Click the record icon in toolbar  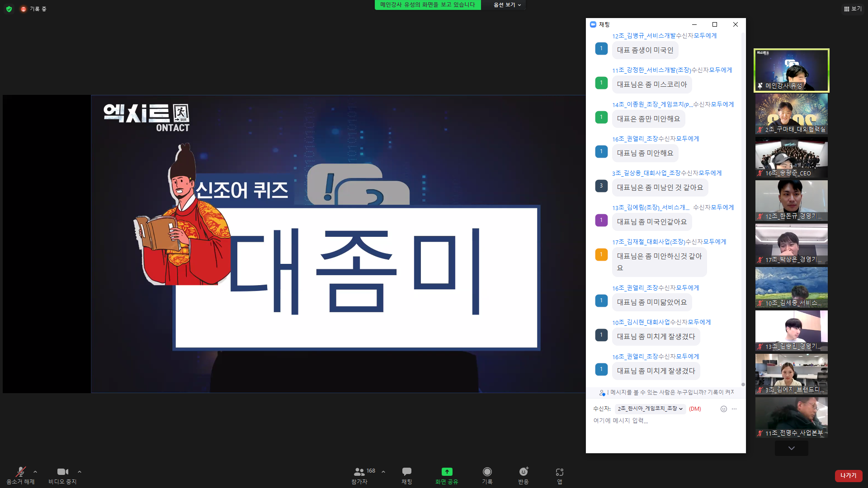coord(487,472)
